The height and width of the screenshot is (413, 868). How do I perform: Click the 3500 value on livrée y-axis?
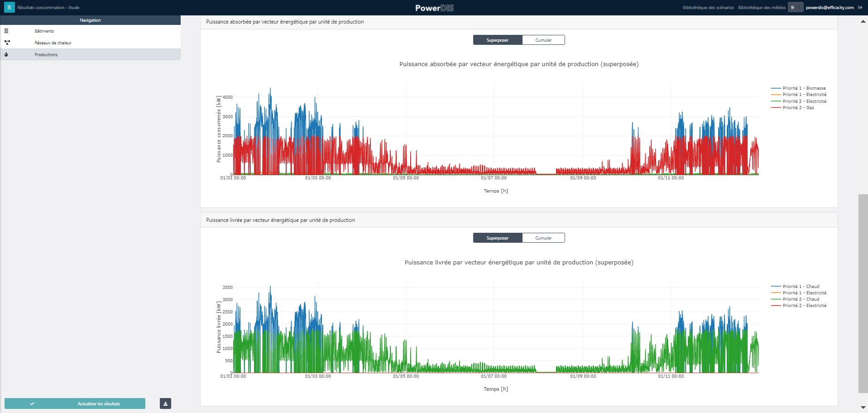pyautogui.click(x=228, y=288)
